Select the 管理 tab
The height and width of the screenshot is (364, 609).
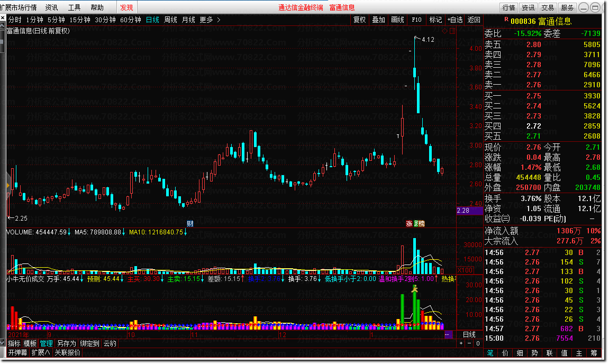point(46,343)
